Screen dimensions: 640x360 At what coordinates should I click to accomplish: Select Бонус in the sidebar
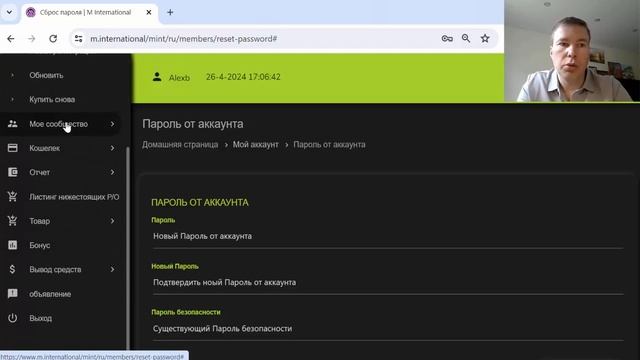[x=40, y=245]
